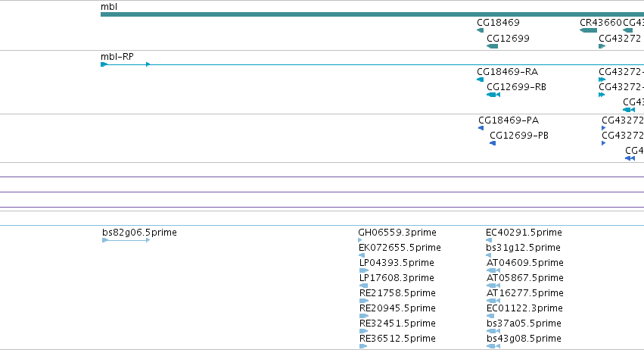Click the RE21758.5prime EST label
Viewport: 644px width, 350px height.
click(x=397, y=294)
